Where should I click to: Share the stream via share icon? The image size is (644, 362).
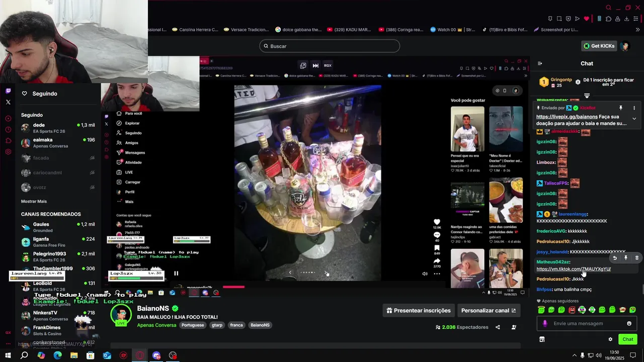(x=498, y=327)
